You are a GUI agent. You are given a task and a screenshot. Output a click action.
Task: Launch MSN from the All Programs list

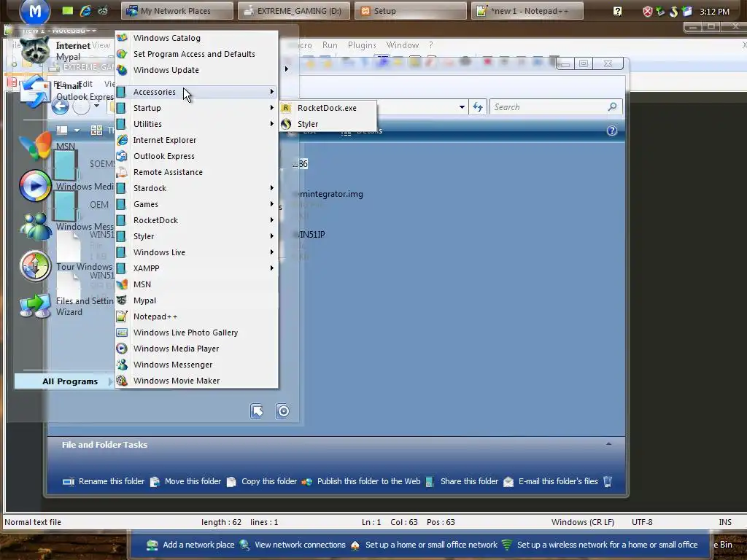click(196, 284)
